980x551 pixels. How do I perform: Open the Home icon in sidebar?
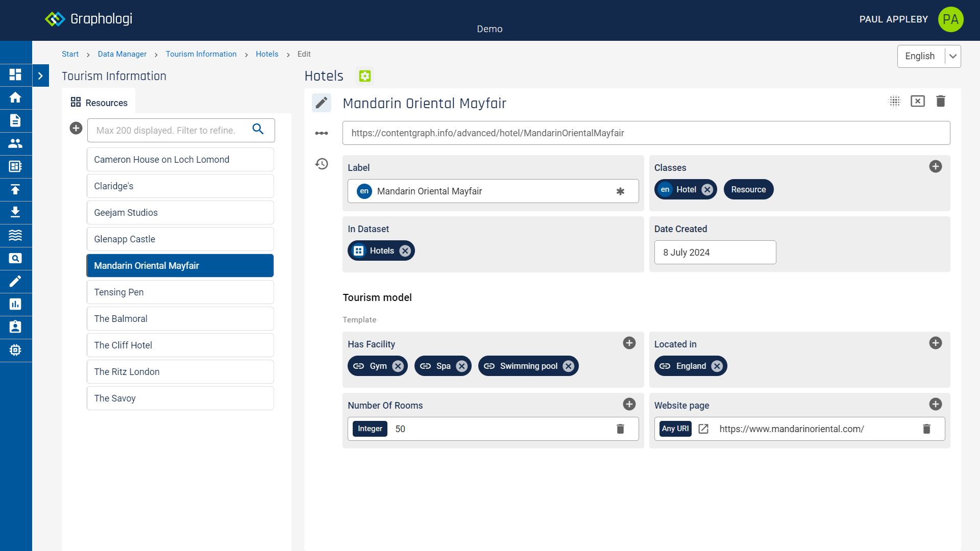[x=15, y=97]
